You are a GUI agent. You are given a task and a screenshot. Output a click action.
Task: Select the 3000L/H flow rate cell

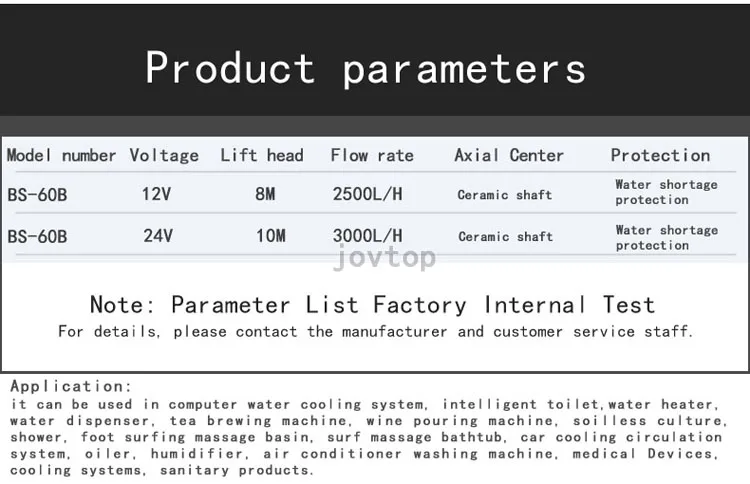367,235
